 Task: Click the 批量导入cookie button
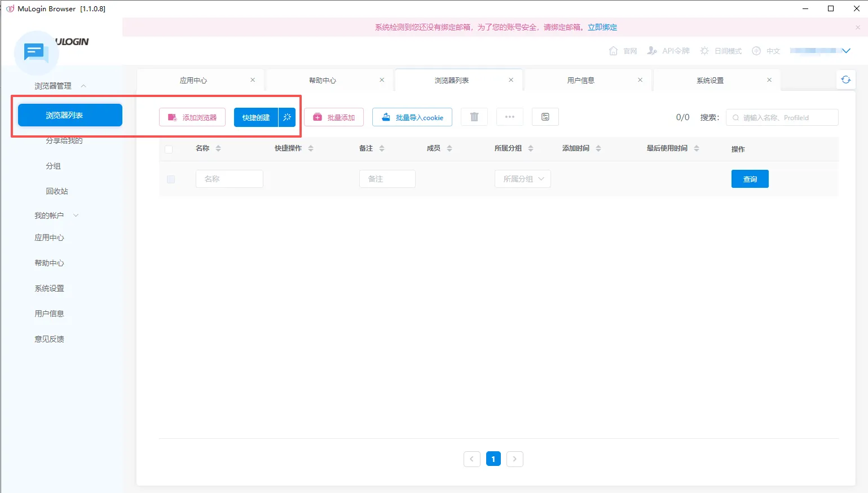(x=412, y=117)
